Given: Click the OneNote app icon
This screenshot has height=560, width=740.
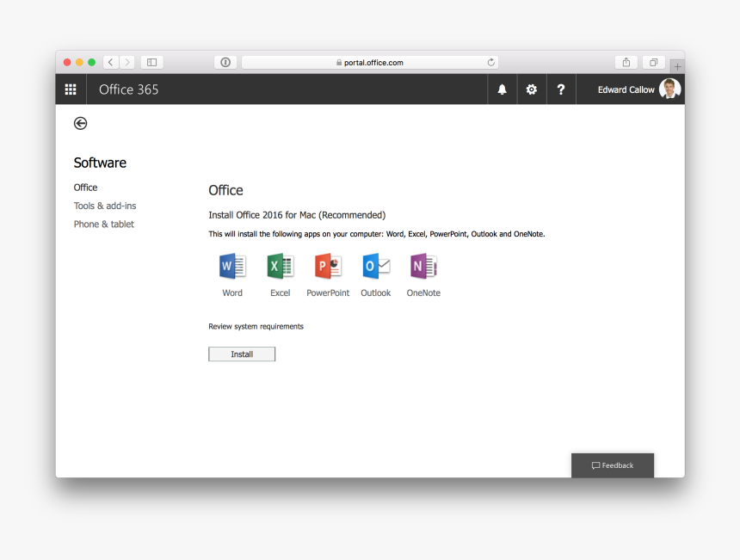Looking at the screenshot, I should [x=424, y=266].
